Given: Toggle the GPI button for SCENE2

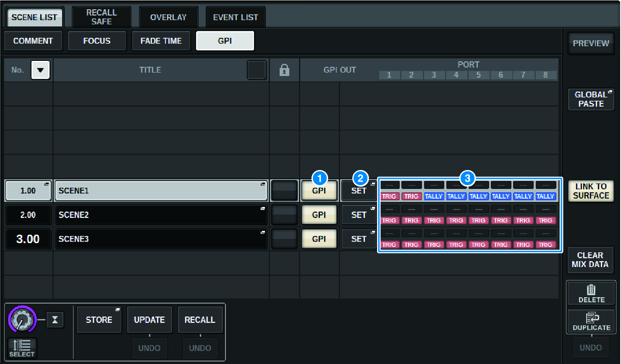Looking at the screenshot, I should 319,215.
